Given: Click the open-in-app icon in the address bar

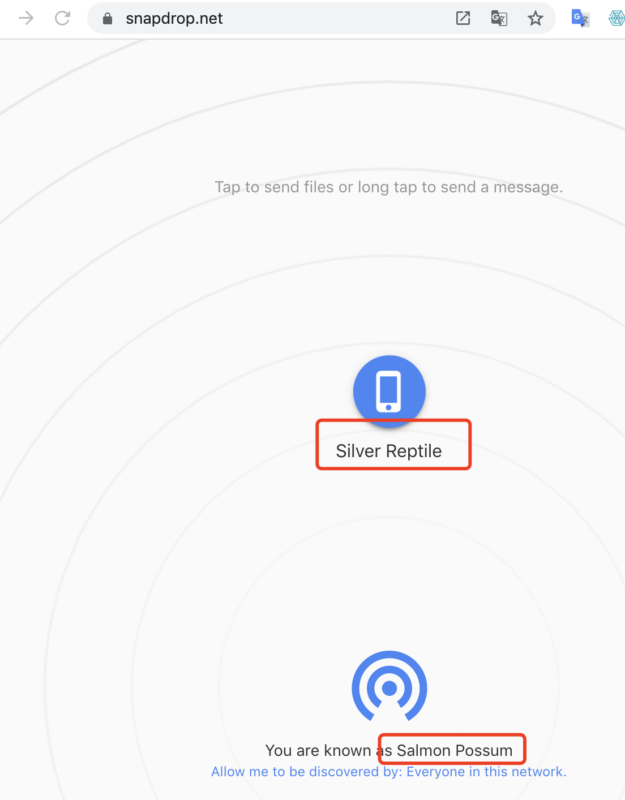Looking at the screenshot, I should point(463,18).
